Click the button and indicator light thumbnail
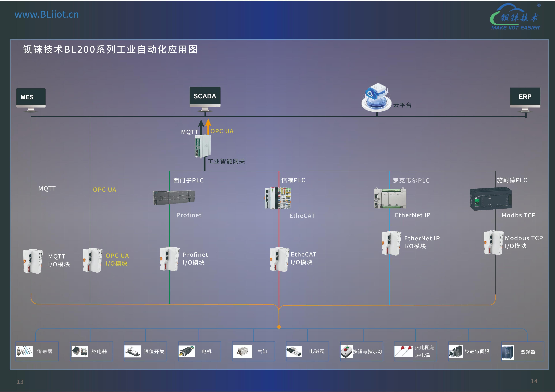The image size is (555, 392). (x=346, y=351)
